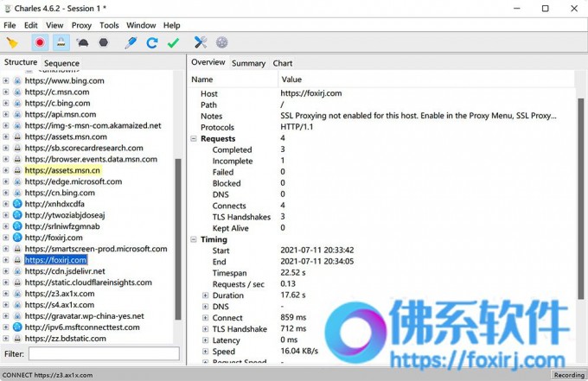This screenshot has width=588, height=381.
Task: Open Settings gear icon in toolbar
Action: pos(221,42)
